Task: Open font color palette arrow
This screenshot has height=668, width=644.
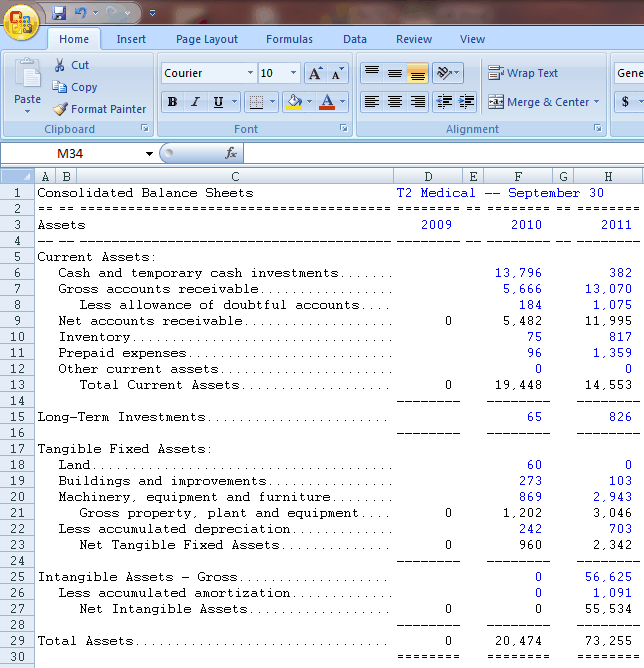Action: (x=342, y=102)
